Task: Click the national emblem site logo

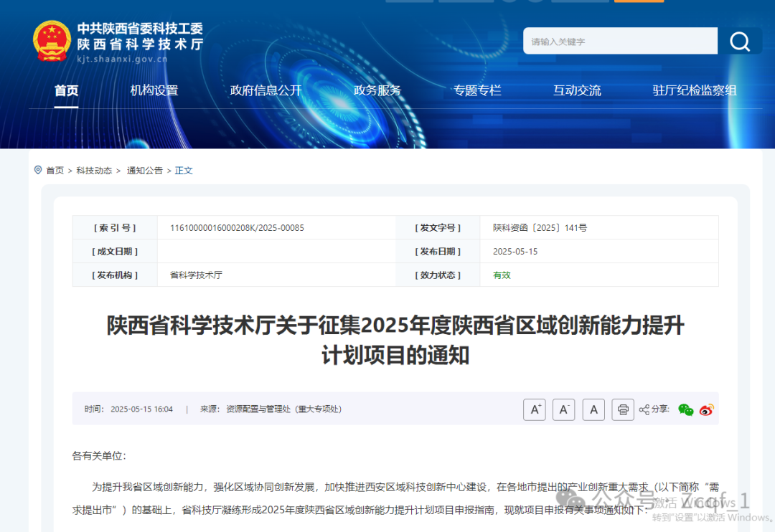Action: (x=52, y=41)
